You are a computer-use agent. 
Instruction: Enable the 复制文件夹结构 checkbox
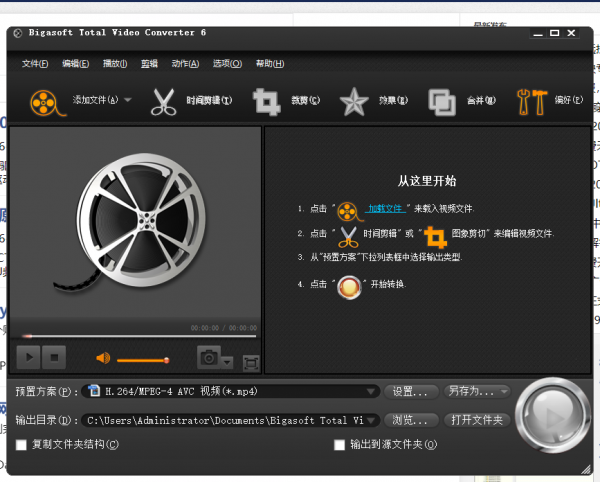pos(22,444)
